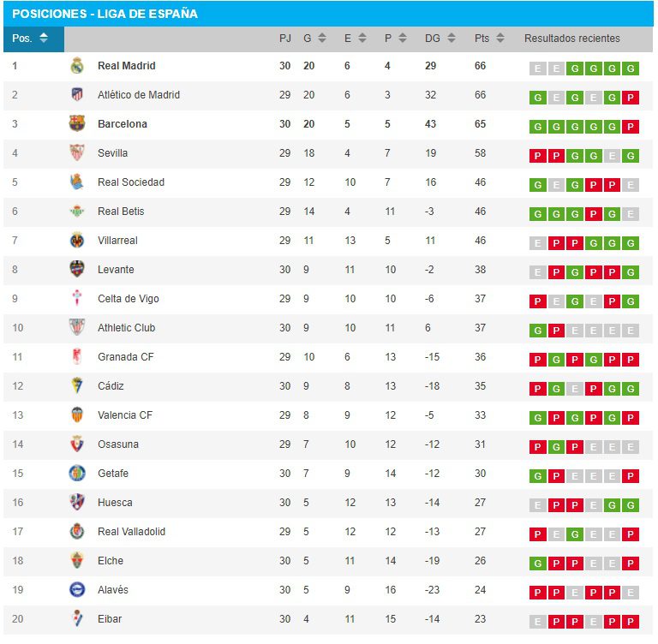Open the Real Betis team link
This screenshot has width=658, height=644.
pyautogui.click(x=121, y=212)
